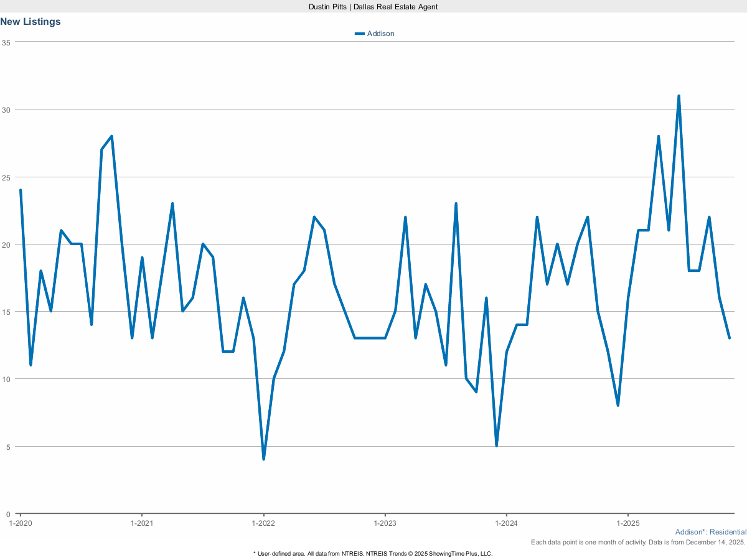Click the 5 y-axis label

[8, 447]
